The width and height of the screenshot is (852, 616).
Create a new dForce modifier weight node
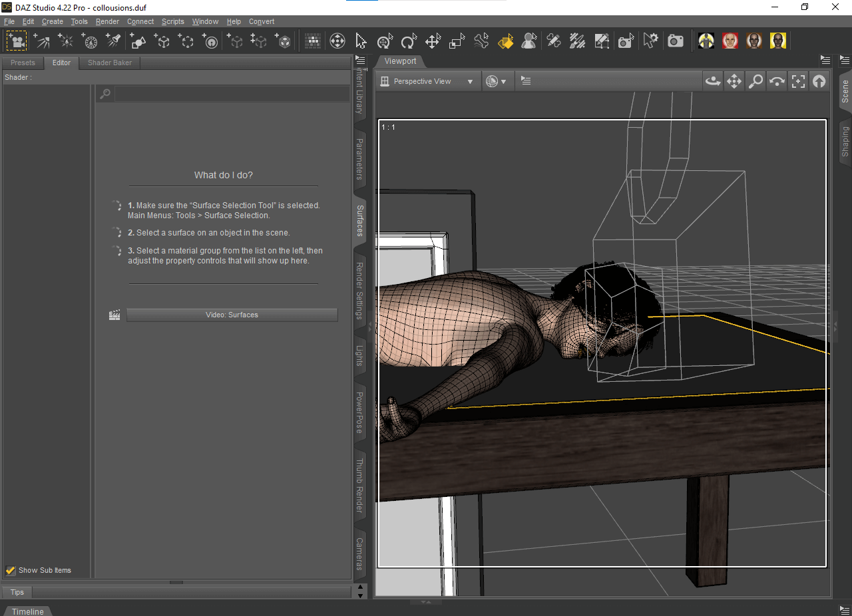(x=210, y=41)
